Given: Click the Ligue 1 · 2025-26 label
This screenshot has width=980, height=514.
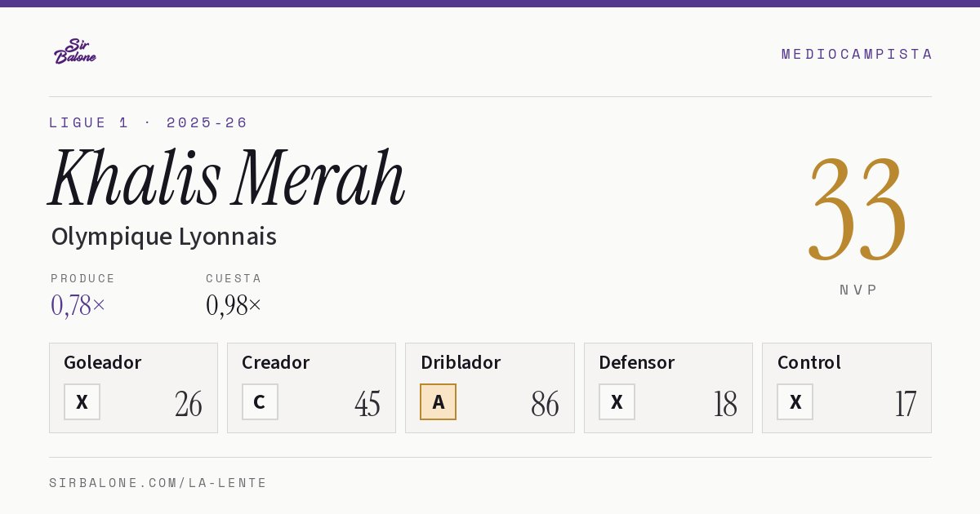Looking at the screenshot, I should point(148,122).
